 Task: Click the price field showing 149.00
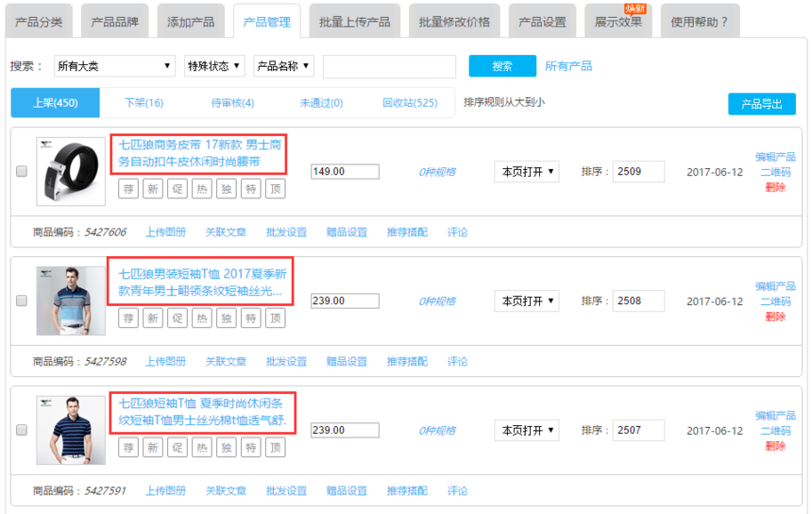345,172
